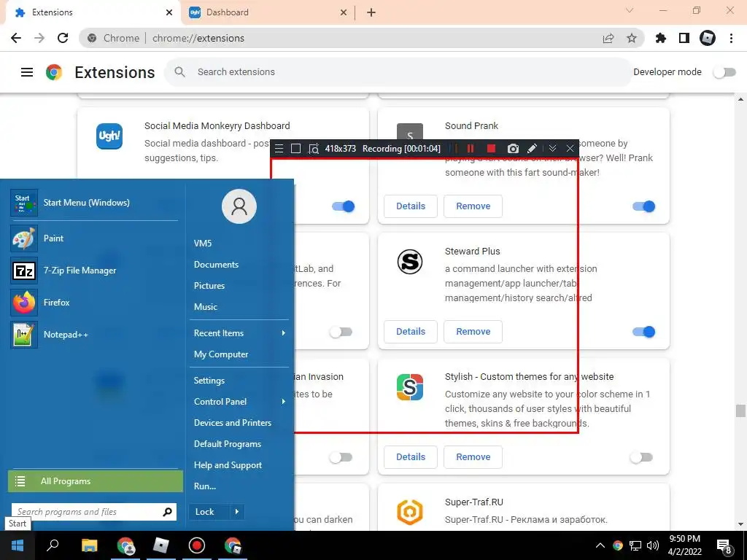The height and width of the screenshot is (560, 747).
Task: Open Start Menu (Windows) entry
Action: coord(94,203)
